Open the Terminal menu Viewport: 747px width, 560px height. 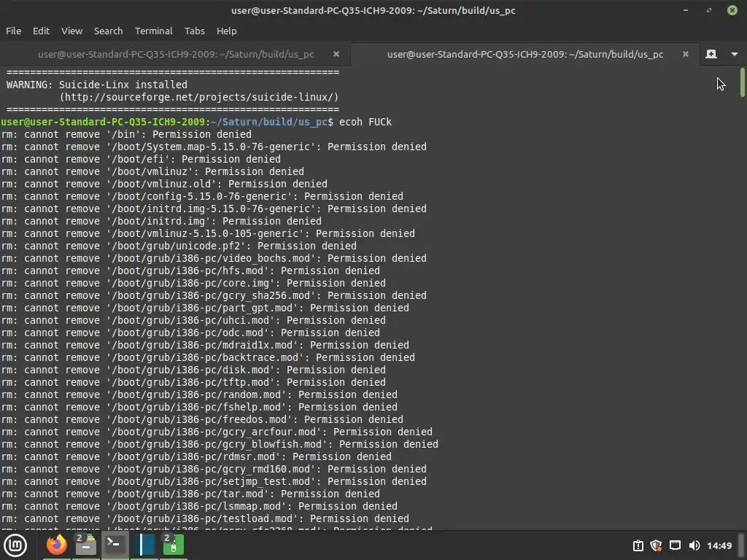point(153,31)
